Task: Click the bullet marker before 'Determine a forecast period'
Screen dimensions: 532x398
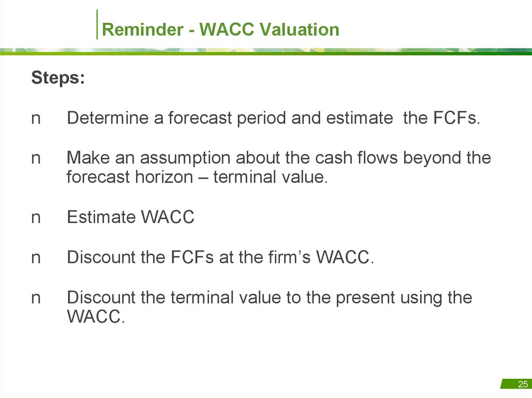Action: coord(36,119)
